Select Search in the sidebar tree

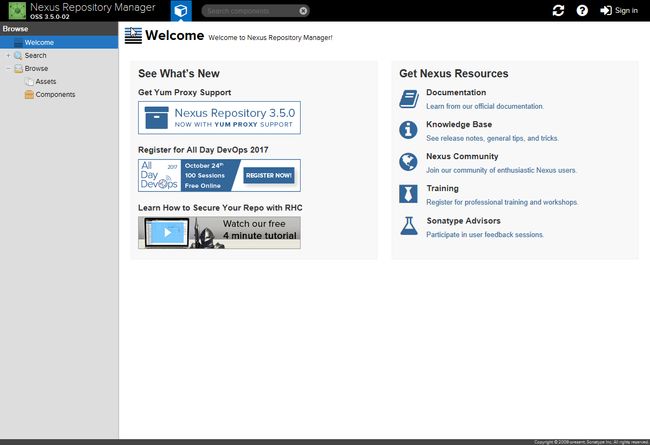pyautogui.click(x=35, y=56)
